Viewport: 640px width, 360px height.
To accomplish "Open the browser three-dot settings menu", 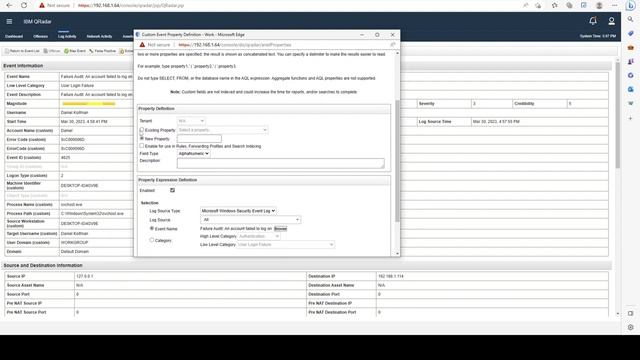I will tap(614, 5).
